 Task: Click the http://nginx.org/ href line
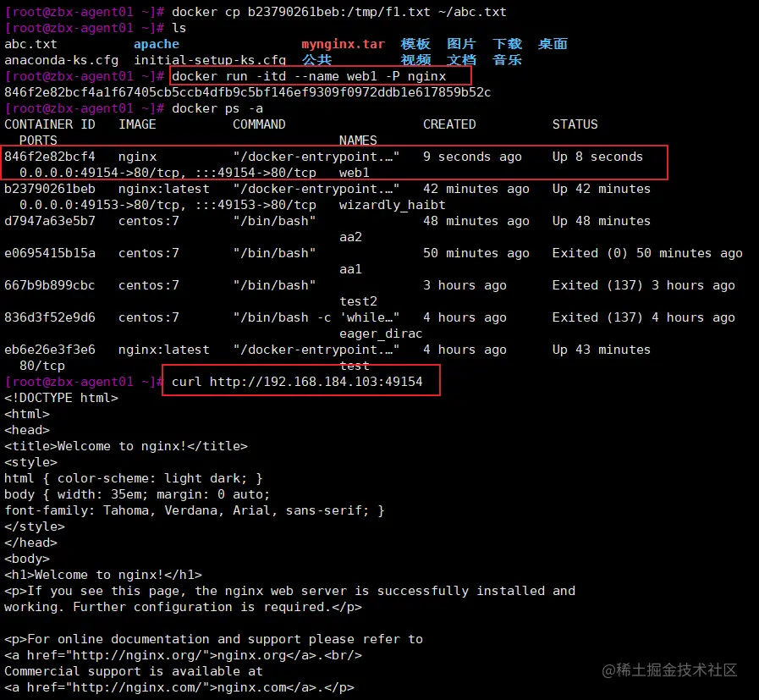tap(183, 655)
